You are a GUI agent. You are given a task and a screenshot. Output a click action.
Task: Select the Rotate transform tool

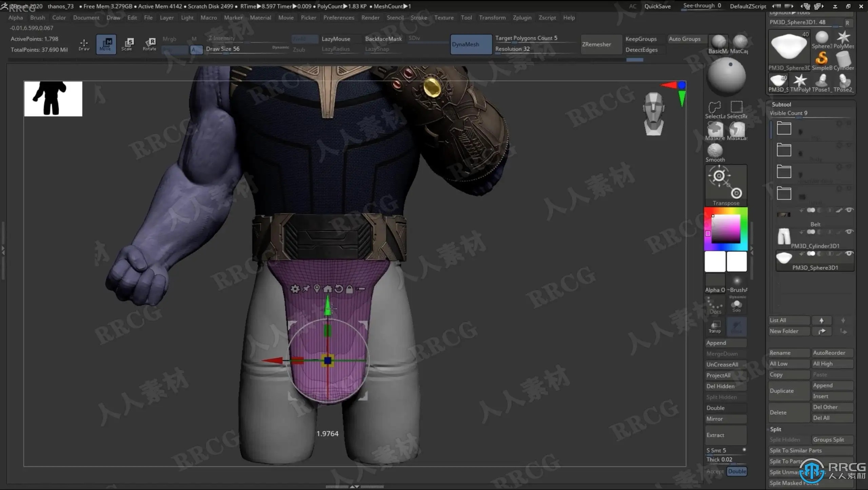click(x=149, y=44)
